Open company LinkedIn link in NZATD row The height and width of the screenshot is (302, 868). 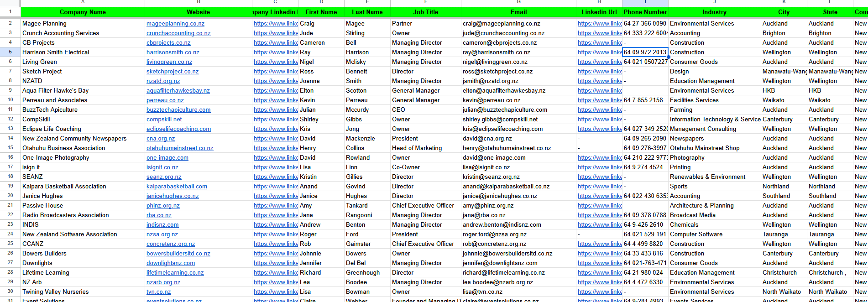click(276, 81)
